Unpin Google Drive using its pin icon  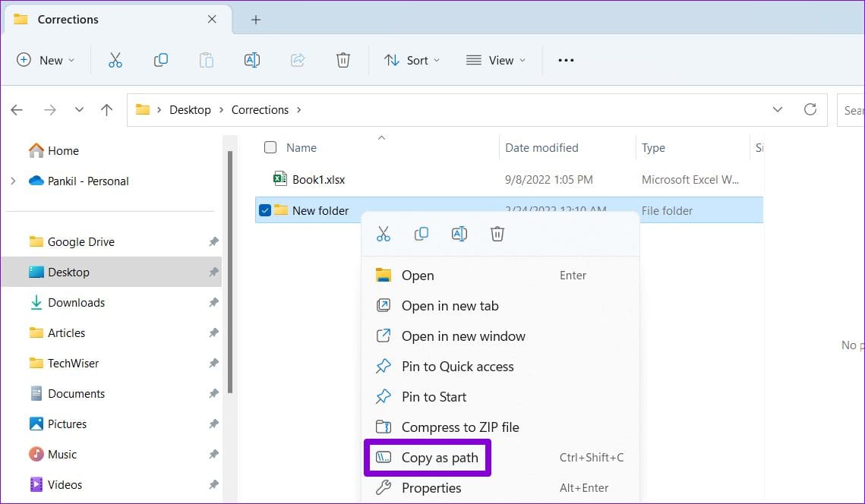pos(213,241)
